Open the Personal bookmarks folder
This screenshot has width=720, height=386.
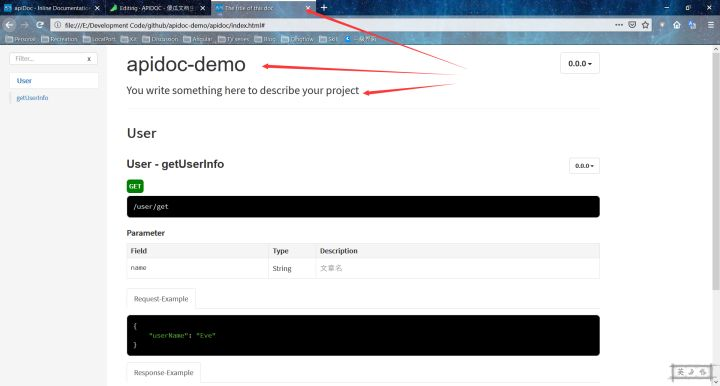point(21,39)
